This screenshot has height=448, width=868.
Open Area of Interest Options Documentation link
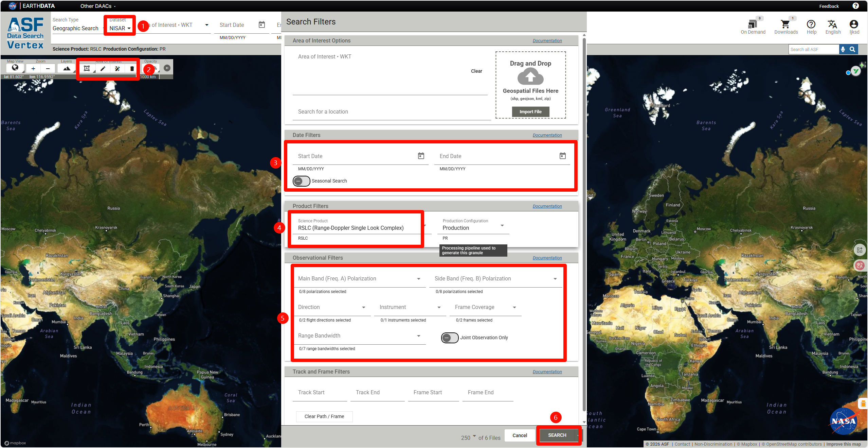click(547, 40)
